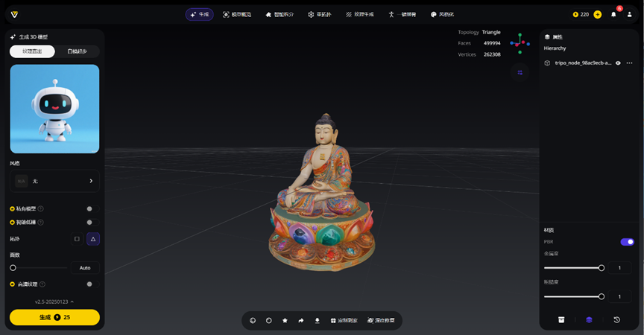Viewport: 644px width, 335px height.
Task: Open the 风格 style selector showing 无
Action: coord(54,181)
